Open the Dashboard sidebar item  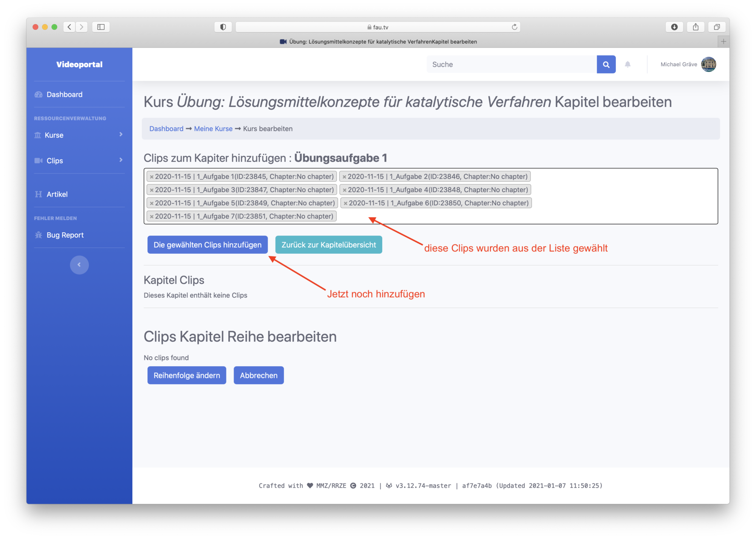pyautogui.click(x=64, y=95)
